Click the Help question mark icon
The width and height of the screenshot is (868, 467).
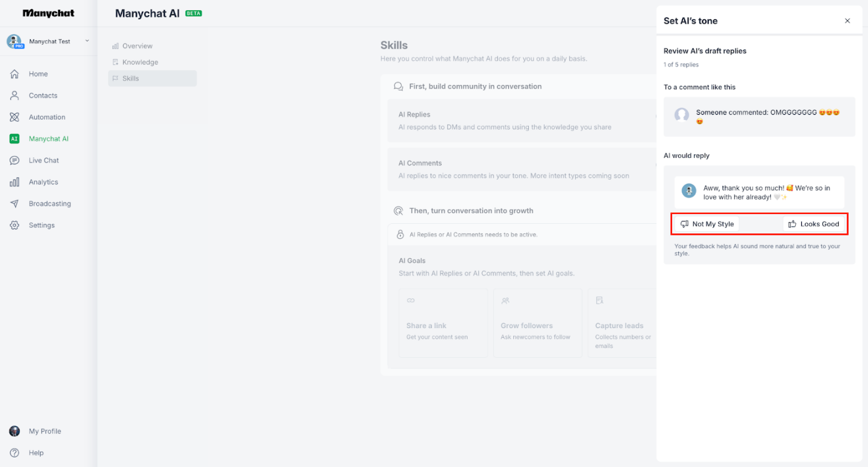[x=14, y=452]
